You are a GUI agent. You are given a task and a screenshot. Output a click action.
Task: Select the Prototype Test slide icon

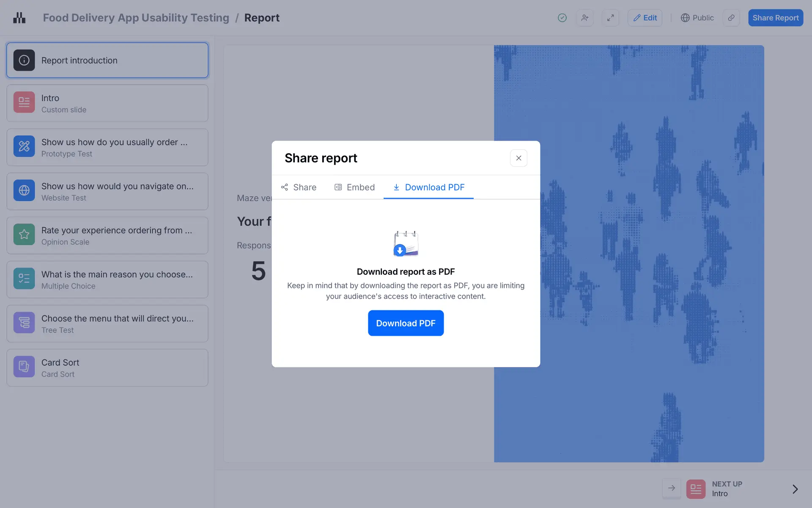click(x=24, y=146)
